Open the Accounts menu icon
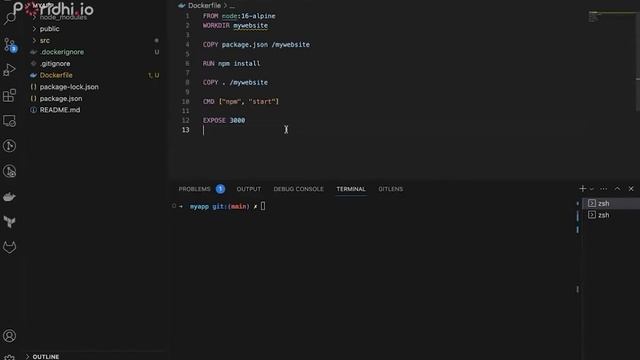This screenshot has height=360, width=640. 9,336
